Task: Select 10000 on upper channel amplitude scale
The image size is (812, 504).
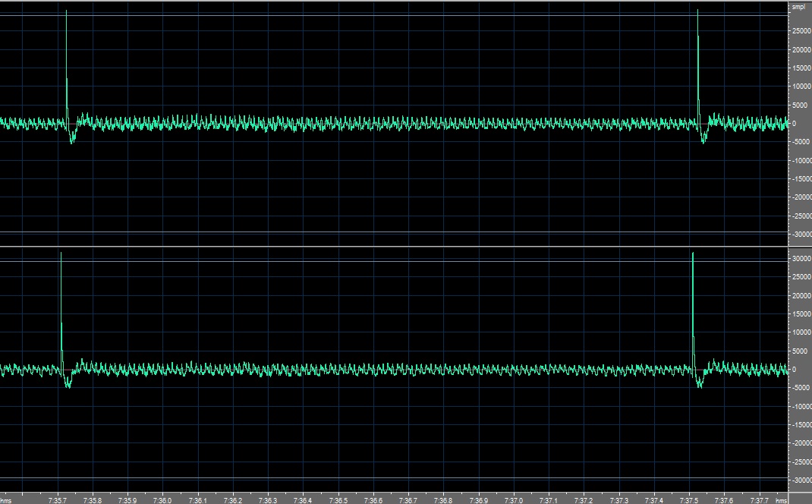Action: tap(801, 87)
